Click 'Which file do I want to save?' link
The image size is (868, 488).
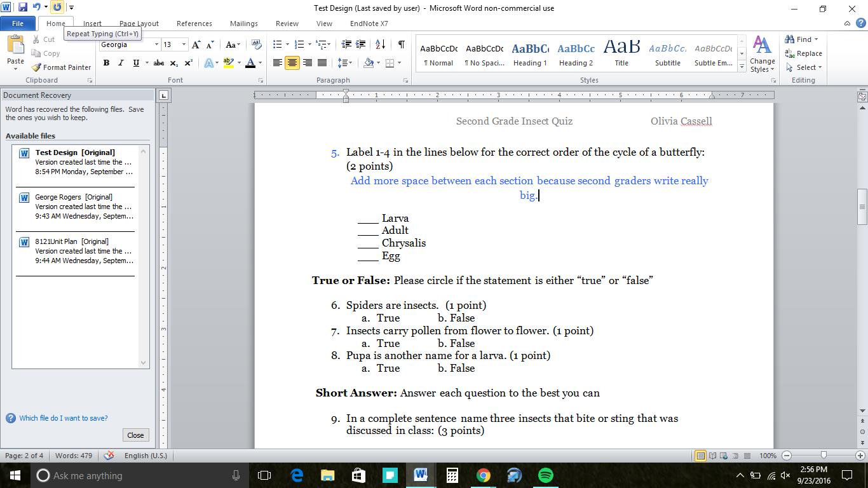point(63,418)
